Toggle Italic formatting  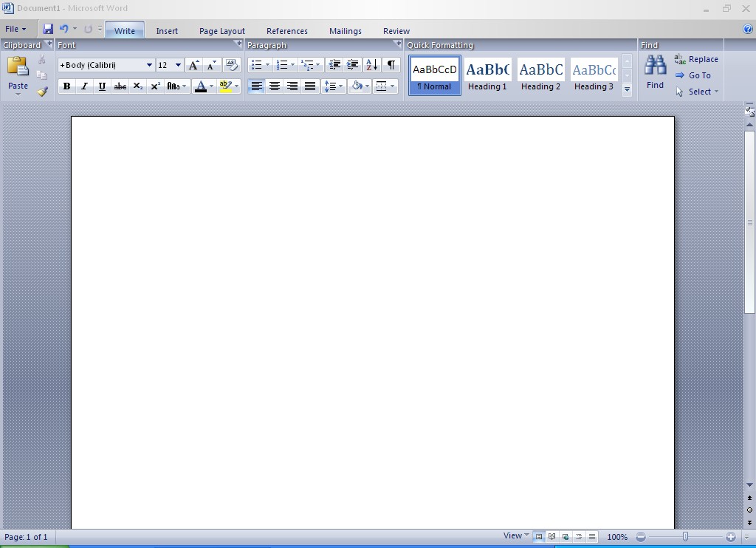click(x=84, y=86)
